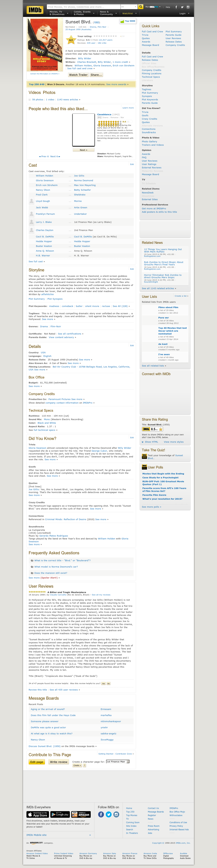The height and width of the screenshot is (868, 217).
Task: Click No for review helpfulness
Action: click(109, 684)
